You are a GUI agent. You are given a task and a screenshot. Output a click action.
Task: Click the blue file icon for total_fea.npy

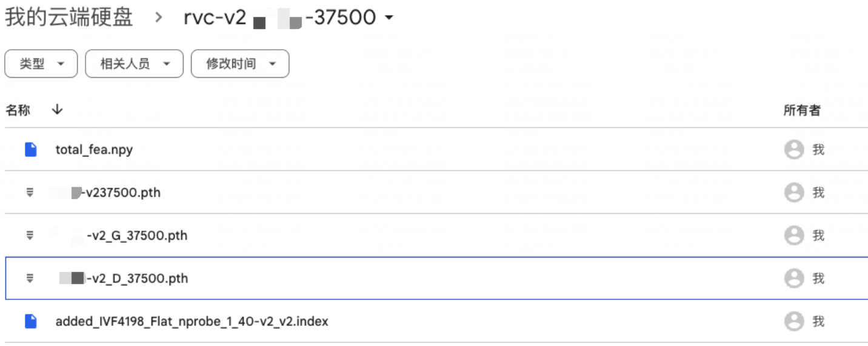30,149
